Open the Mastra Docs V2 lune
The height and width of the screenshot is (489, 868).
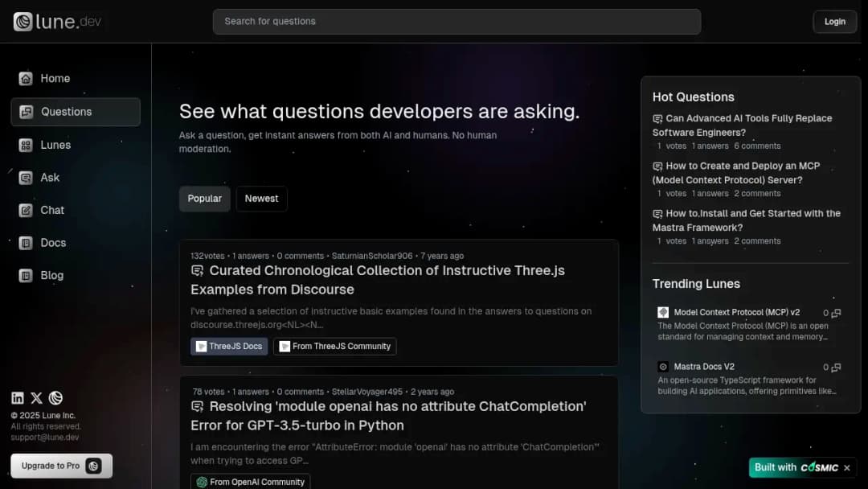(704, 367)
